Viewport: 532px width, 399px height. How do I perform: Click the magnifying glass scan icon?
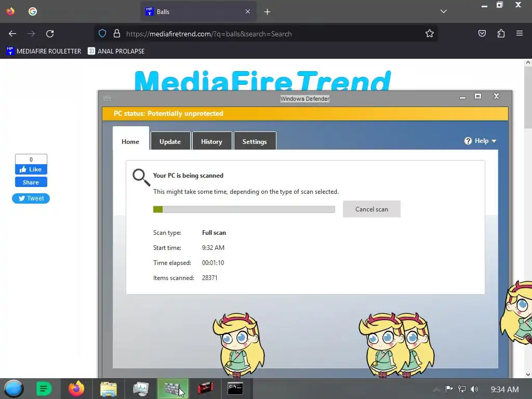[141, 178]
